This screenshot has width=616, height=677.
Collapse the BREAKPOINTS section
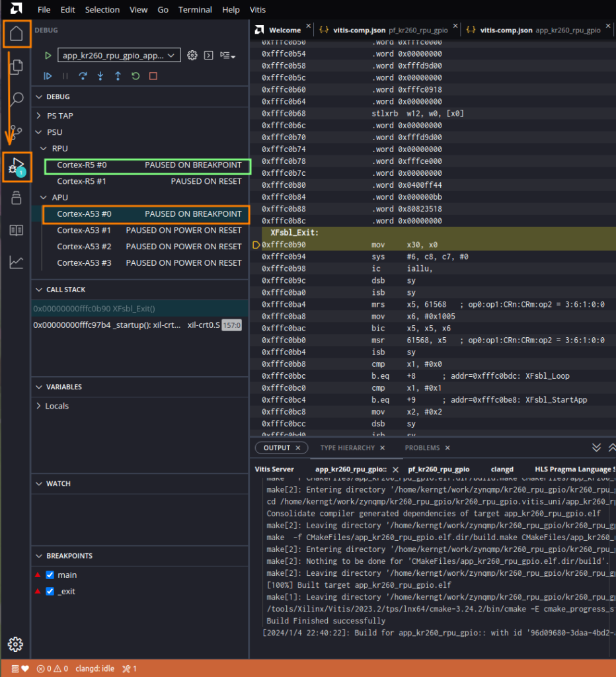pyautogui.click(x=39, y=555)
